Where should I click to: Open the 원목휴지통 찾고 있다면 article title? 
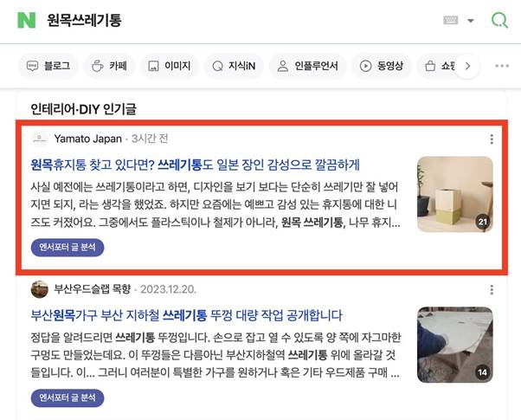195,165
